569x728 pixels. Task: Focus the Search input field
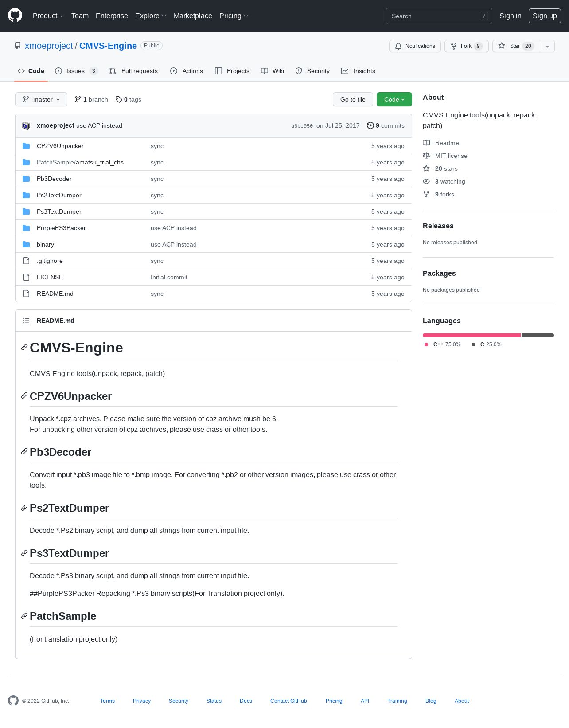439,16
